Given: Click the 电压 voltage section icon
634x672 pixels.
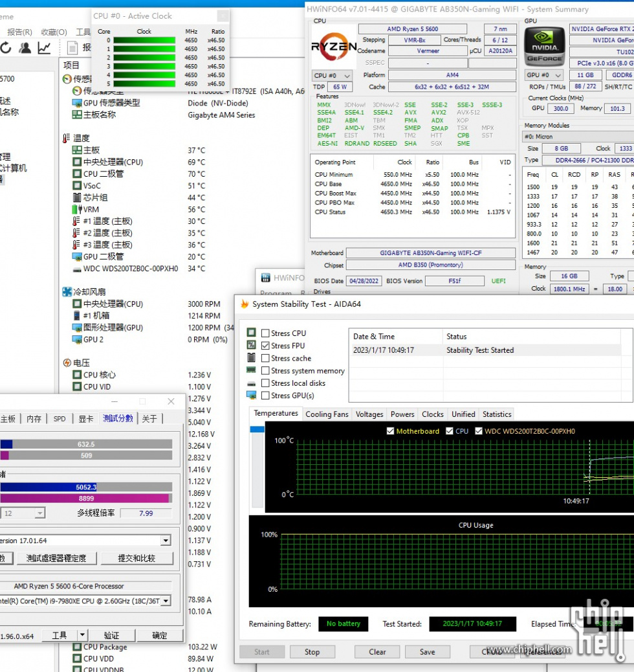Looking at the screenshot, I should (67, 363).
